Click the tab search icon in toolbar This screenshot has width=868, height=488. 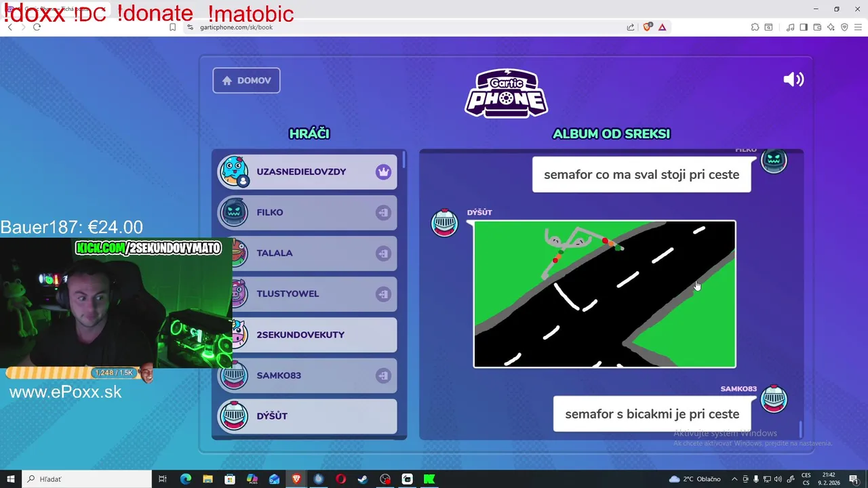coord(768,27)
